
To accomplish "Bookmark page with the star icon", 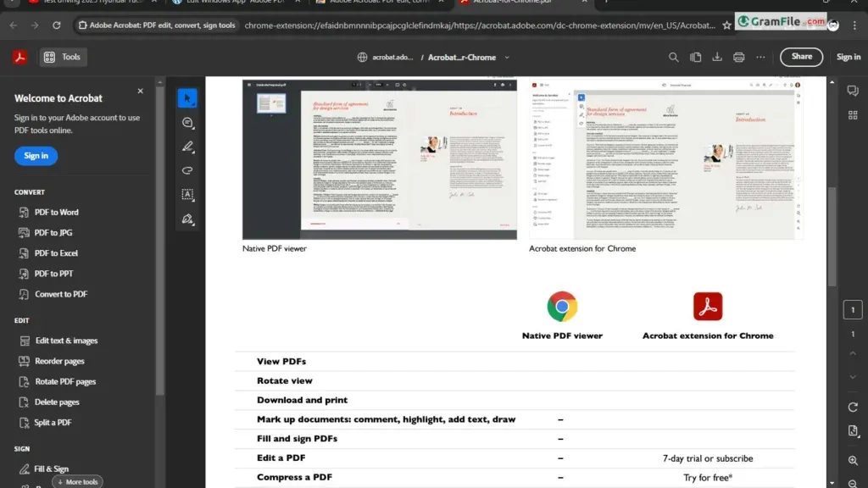I will pyautogui.click(x=726, y=25).
